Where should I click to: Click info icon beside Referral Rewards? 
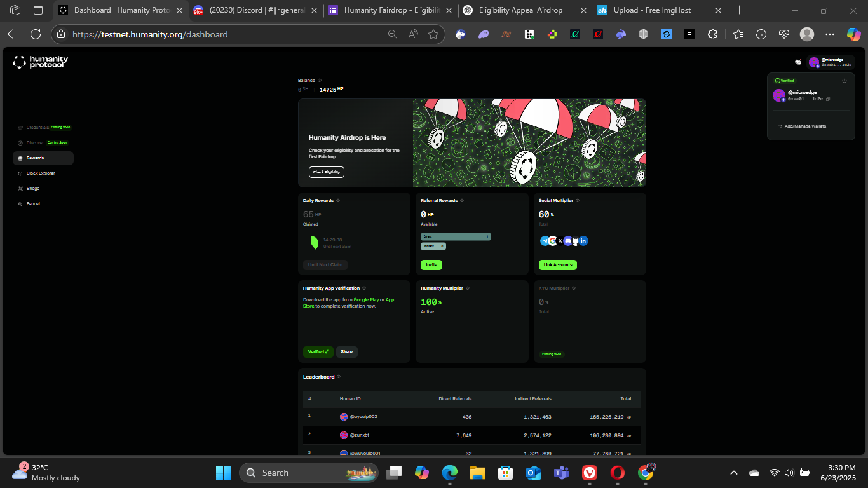coord(462,201)
